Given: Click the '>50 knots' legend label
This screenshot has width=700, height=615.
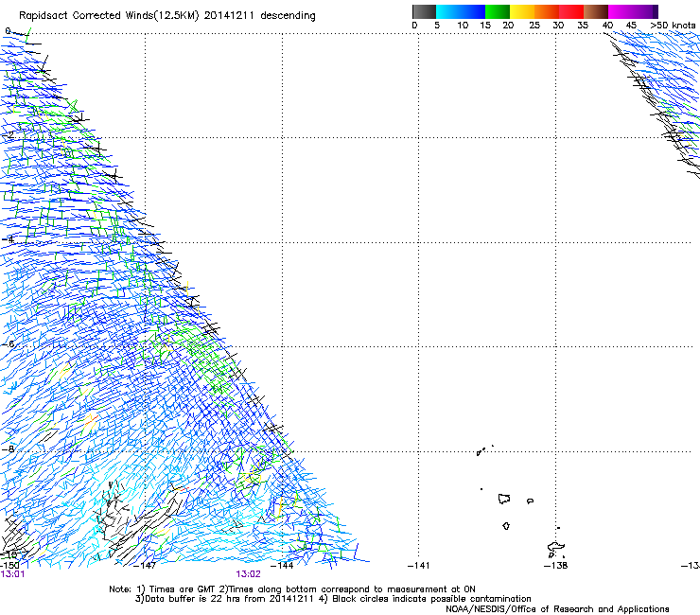Looking at the screenshot, I should pyautogui.click(x=673, y=26).
